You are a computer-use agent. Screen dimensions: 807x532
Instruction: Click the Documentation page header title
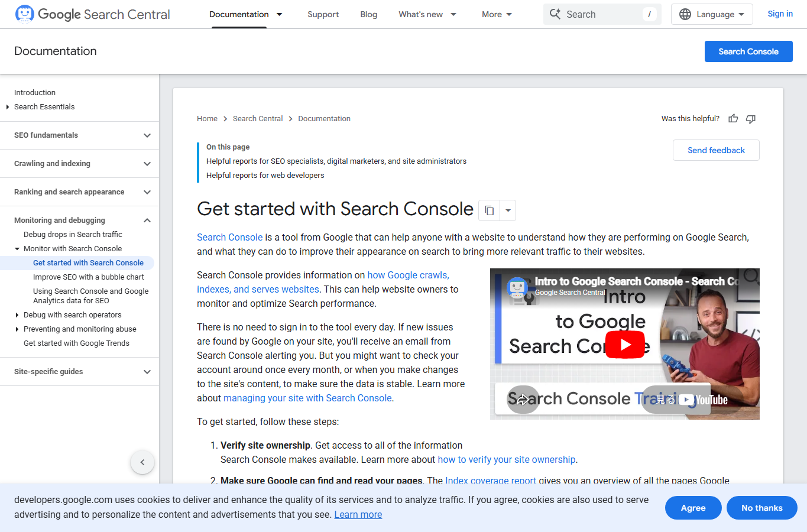coord(56,51)
